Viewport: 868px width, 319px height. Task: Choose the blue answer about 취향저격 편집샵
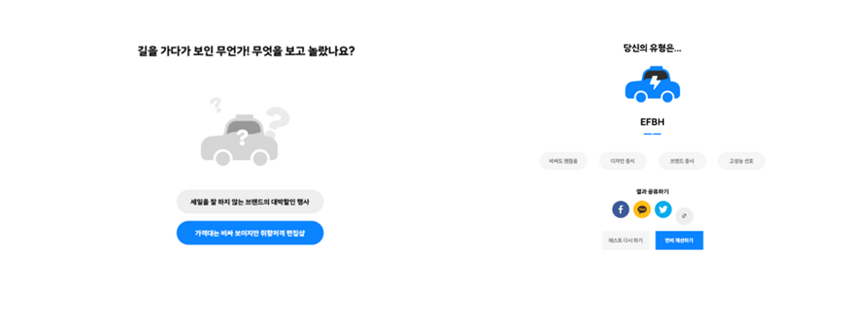point(250,233)
